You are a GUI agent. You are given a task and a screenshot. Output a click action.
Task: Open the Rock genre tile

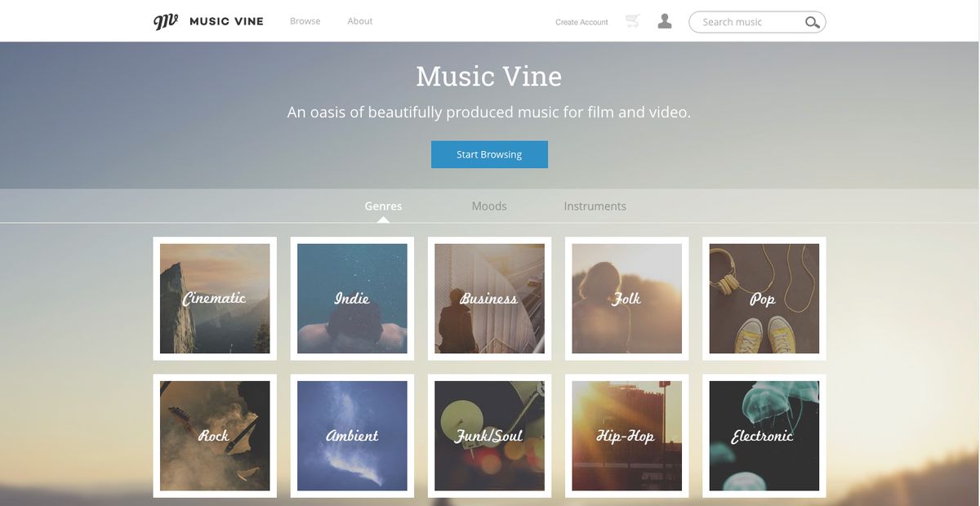pos(214,436)
